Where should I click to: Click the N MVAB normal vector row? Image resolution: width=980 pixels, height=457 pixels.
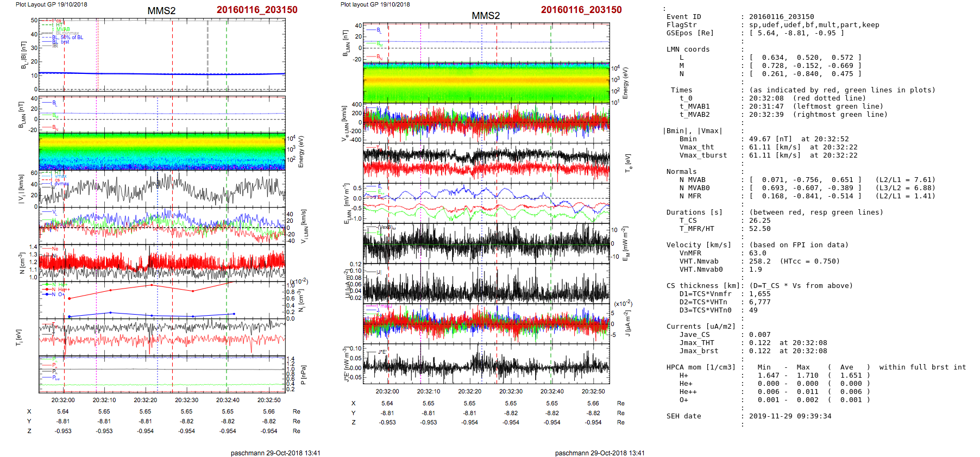(805, 180)
